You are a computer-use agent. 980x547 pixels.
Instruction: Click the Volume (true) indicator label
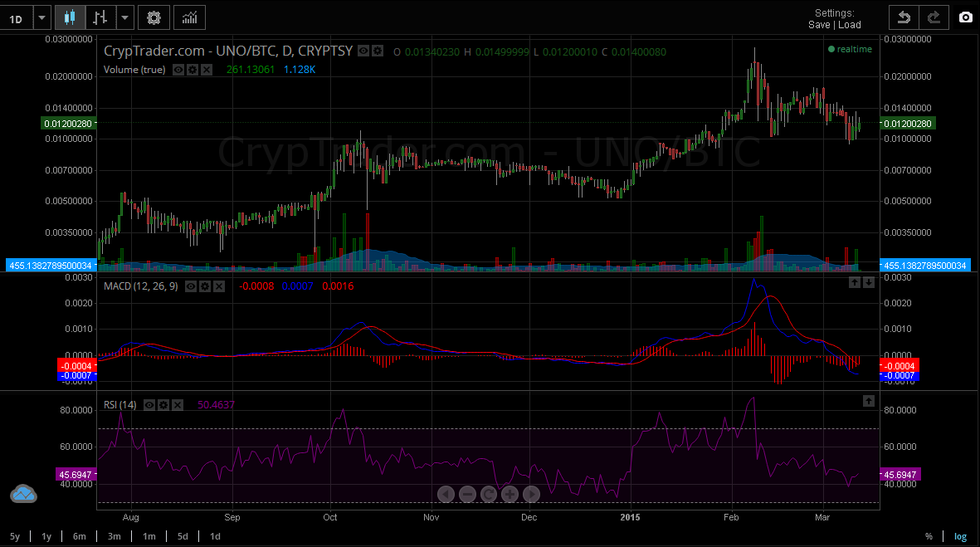pos(134,70)
